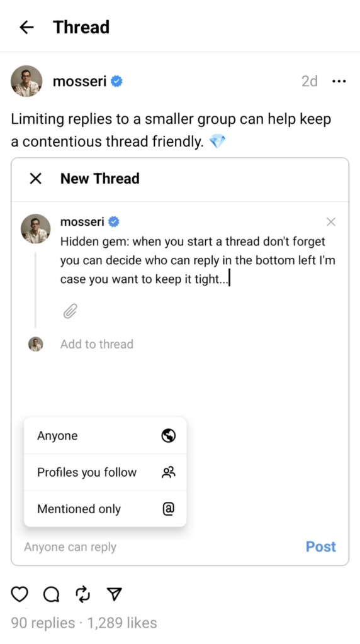Click the two-people icon for followed profiles
Viewport: 360px width, 644px height.
(169, 472)
